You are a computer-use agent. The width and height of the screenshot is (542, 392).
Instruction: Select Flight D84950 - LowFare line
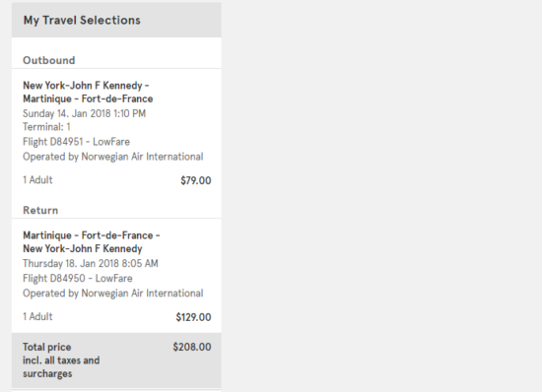78,279
